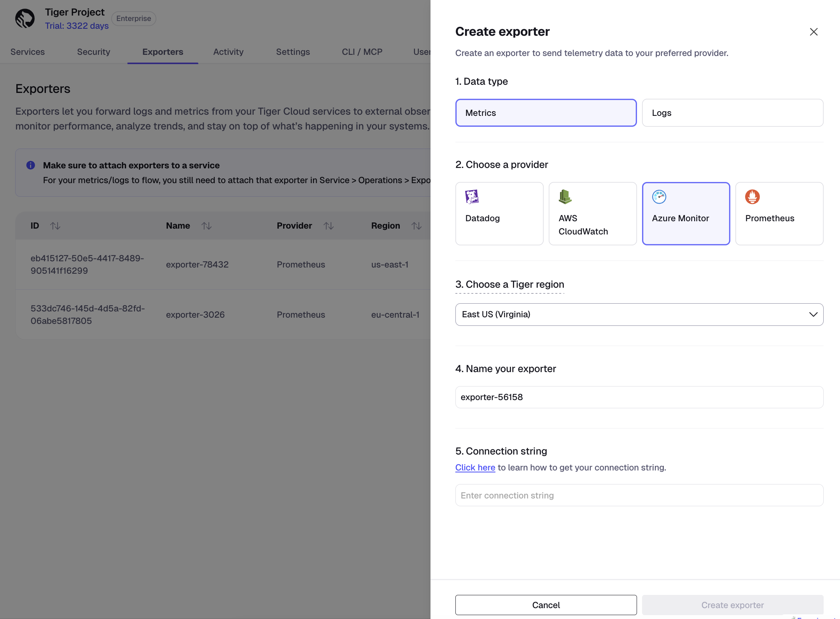Click the sort icon on the ID column
This screenshot has height=619, width=840.
[x=55, y=226]
